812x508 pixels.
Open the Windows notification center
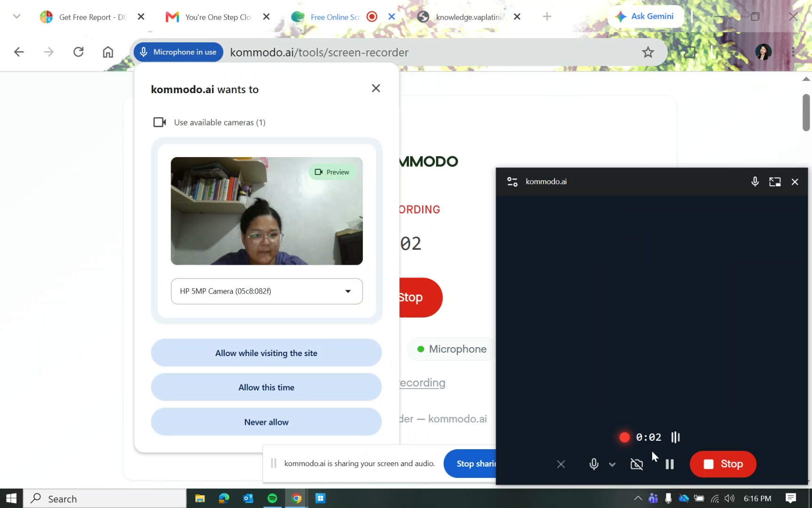pos(791,498)
